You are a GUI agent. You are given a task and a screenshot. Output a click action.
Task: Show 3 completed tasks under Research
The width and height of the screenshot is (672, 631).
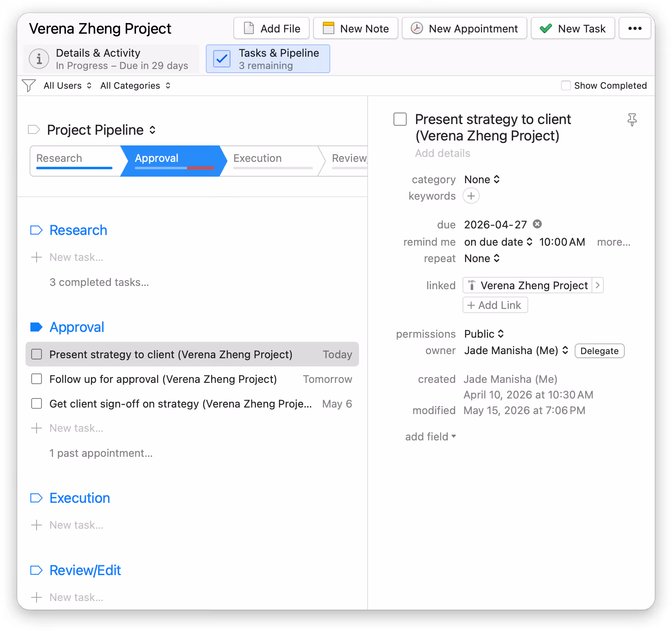click(99, 282)
